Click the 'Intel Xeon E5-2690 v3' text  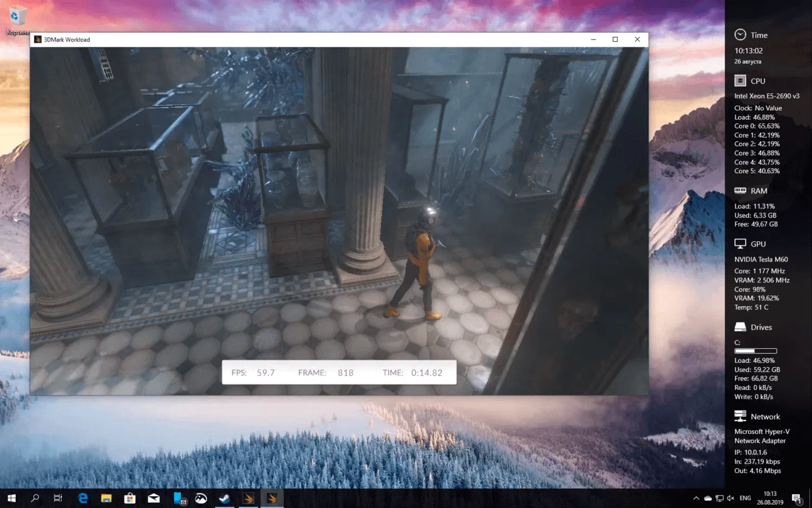[767, 96]
